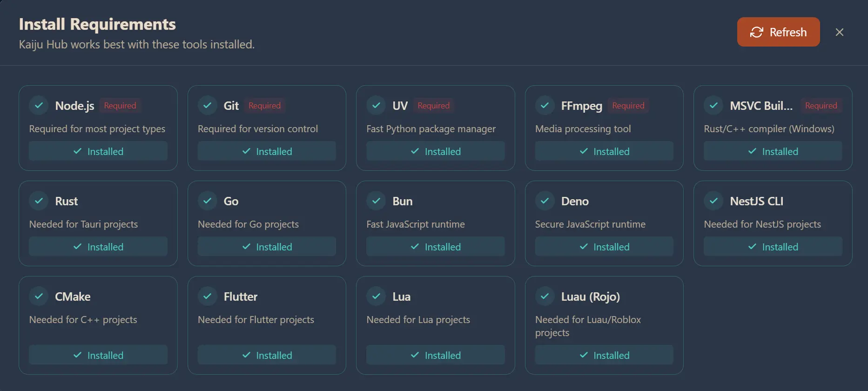This screenshot has height=391, width=868.
Task: Click the Installed button for Flutter
Action: [267, 355]
